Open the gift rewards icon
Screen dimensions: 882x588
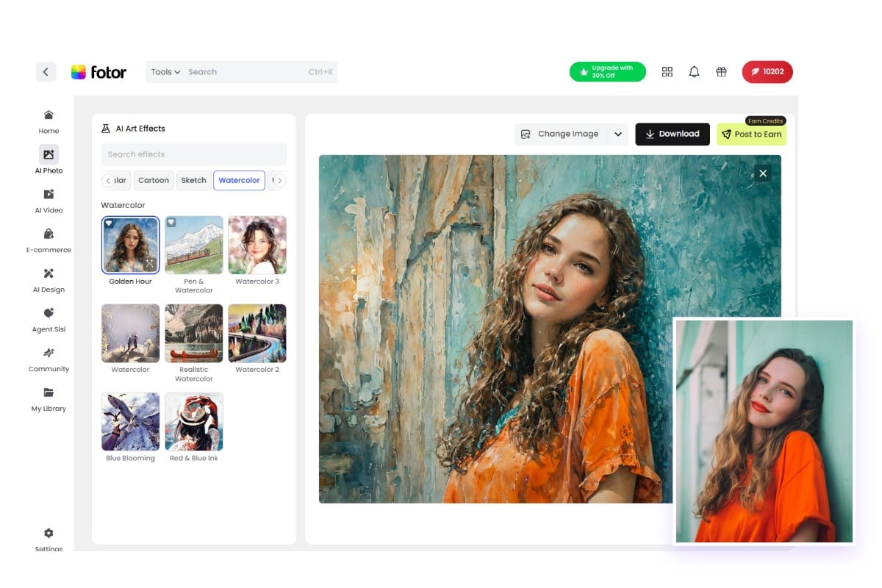(x=721, y=71)
